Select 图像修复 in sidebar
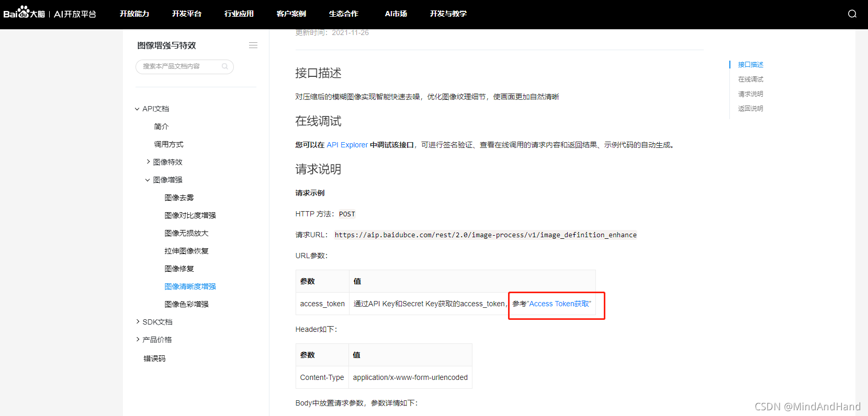Viewport: 868px width, 416px height. pos(179,269)
